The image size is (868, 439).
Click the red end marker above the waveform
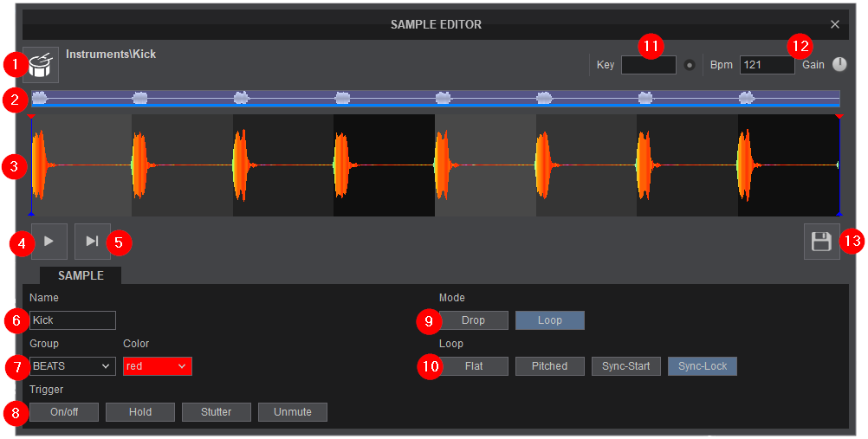[x=839, y=115]
